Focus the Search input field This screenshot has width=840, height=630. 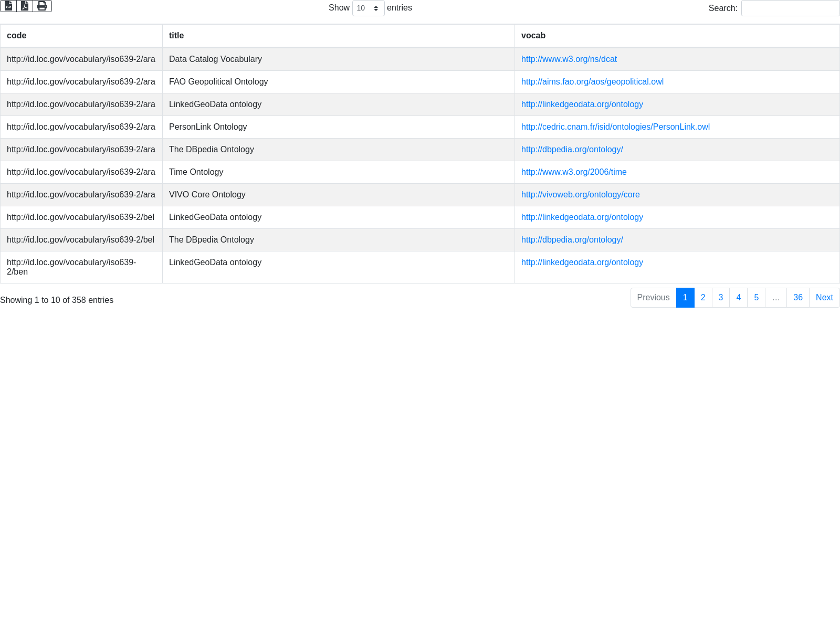tap(790, 8)
